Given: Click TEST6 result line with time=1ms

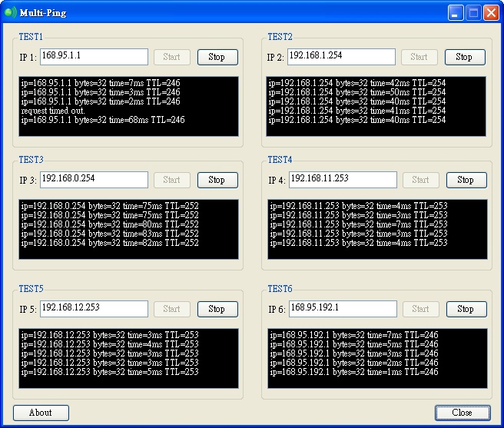Looking at the screenshot, I should pyautogui.click(x=354, y=372).
